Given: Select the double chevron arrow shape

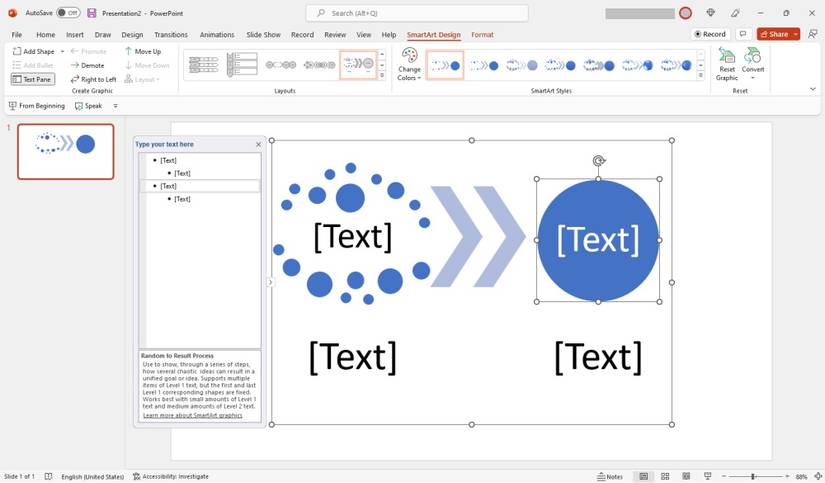Looking at the screenshot, I should coord(478,236).
